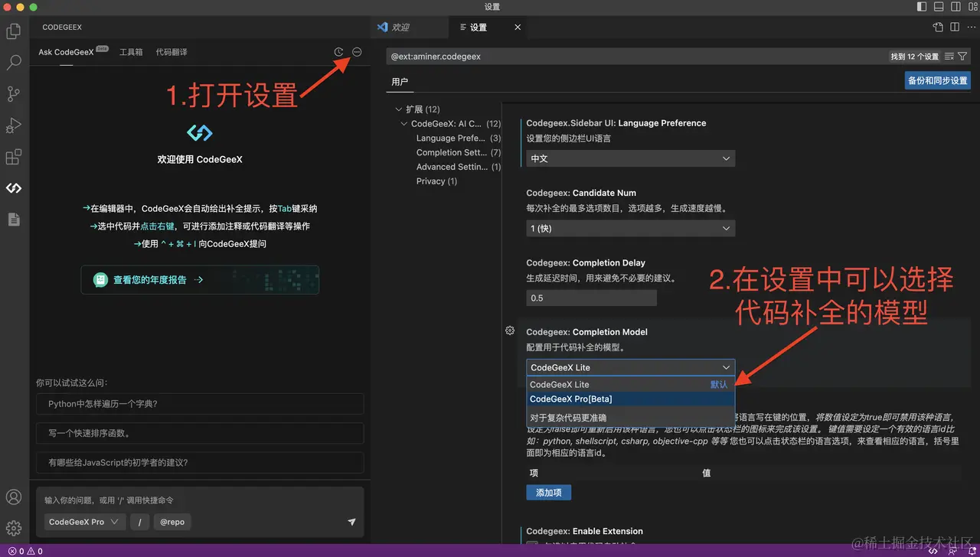The width and height of the screenshot is (980, 557).
Task: Open the Candidate Num 1 (快) dropdown
Action: (x=631, y=228)
